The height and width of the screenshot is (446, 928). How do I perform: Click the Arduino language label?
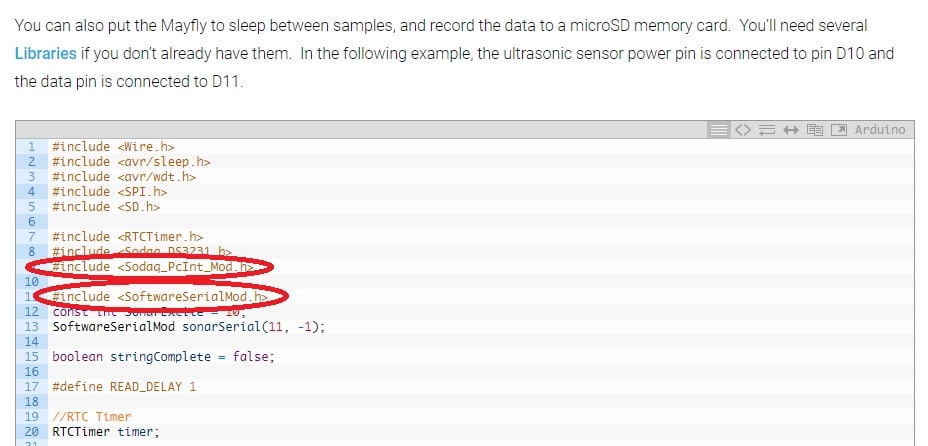pos(880,130)
